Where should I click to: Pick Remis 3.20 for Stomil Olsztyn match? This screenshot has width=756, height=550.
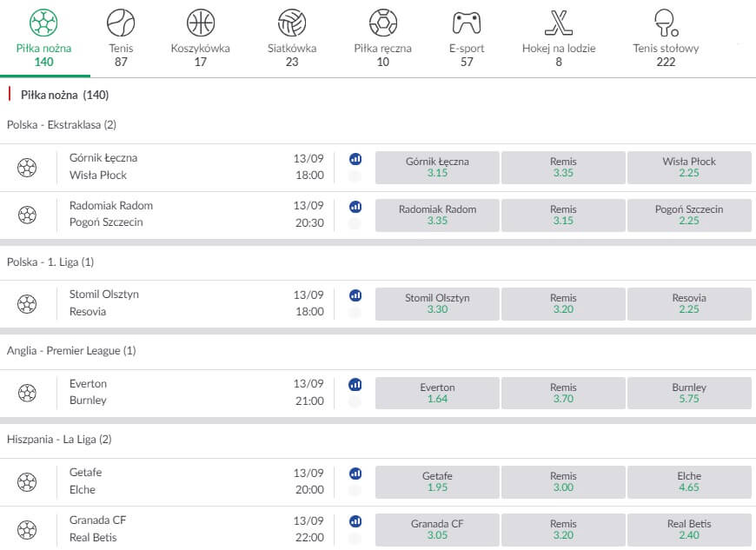tap(563, 304)
